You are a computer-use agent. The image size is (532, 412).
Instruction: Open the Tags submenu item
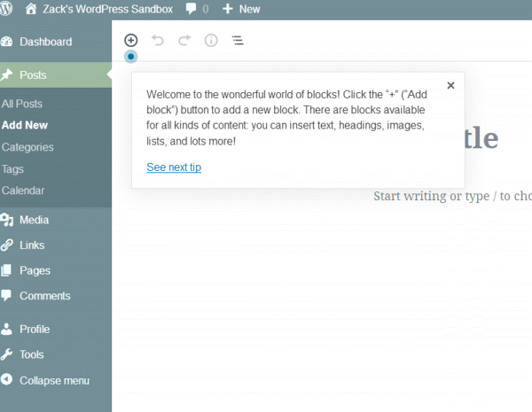13,168
